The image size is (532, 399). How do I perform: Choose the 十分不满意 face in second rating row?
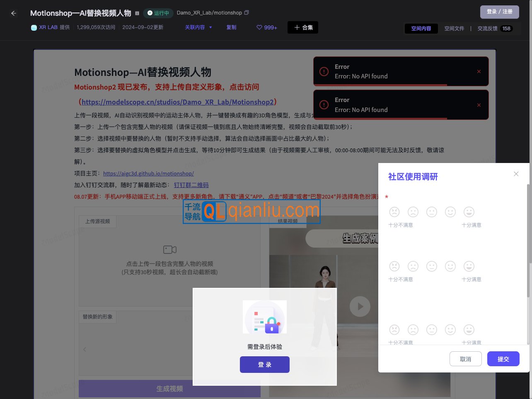point(394,266)
